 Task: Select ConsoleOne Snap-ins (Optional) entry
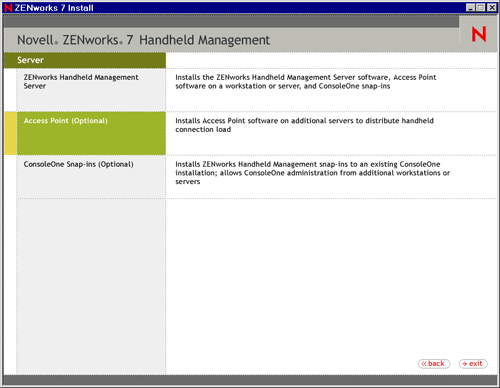tap(91, 177)
